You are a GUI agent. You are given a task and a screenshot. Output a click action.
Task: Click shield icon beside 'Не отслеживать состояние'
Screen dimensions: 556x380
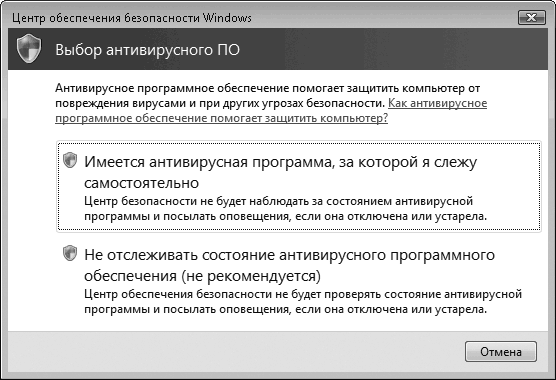70,253
